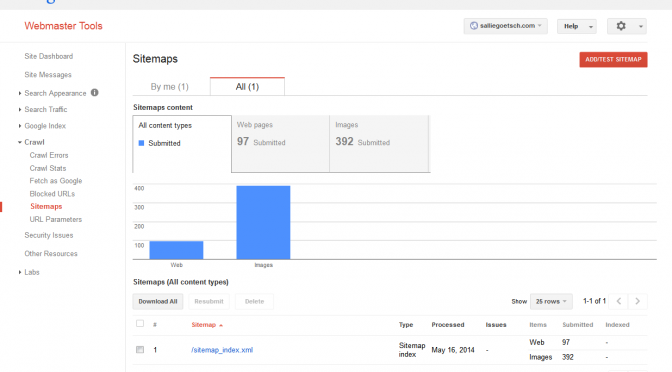The width and height of the screenshot is (672, 372).
Task: Go to next page arrow
Action: click(x=637, y=301)
